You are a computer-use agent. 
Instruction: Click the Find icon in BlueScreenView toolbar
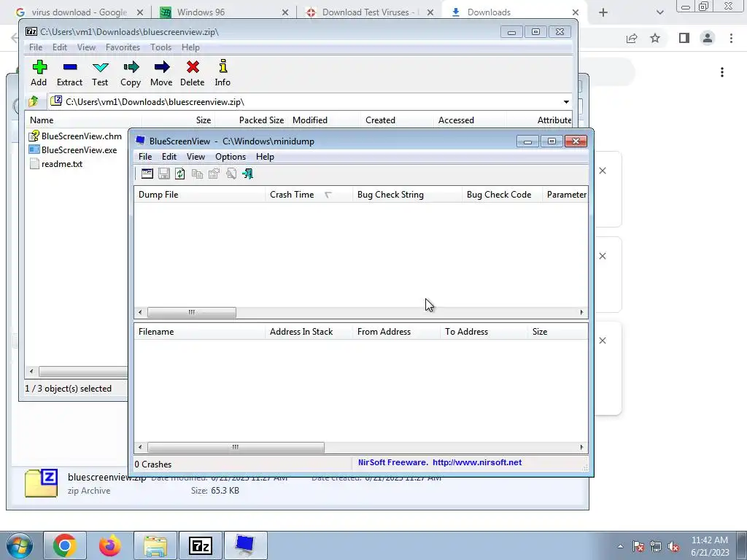point(231,174)
